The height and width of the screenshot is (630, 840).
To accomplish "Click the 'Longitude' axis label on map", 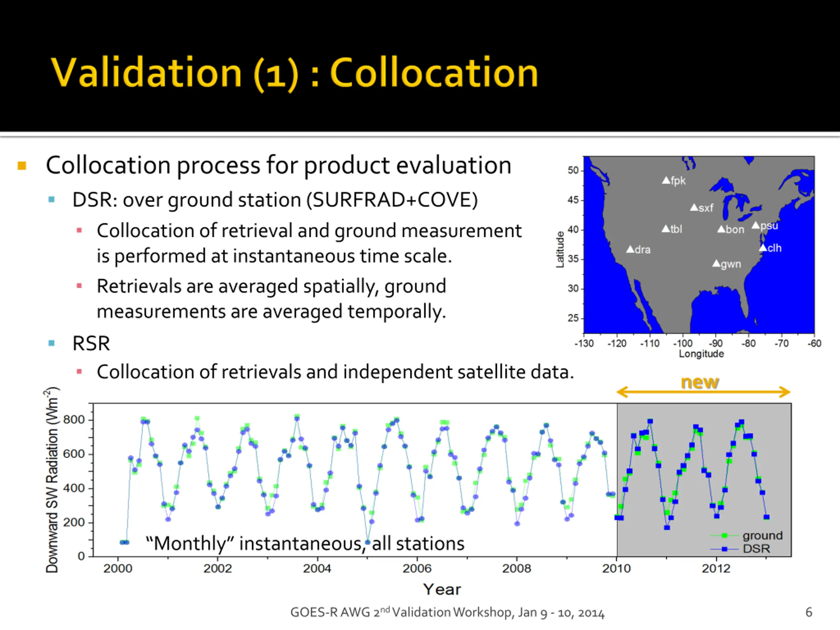I will 702,354.
